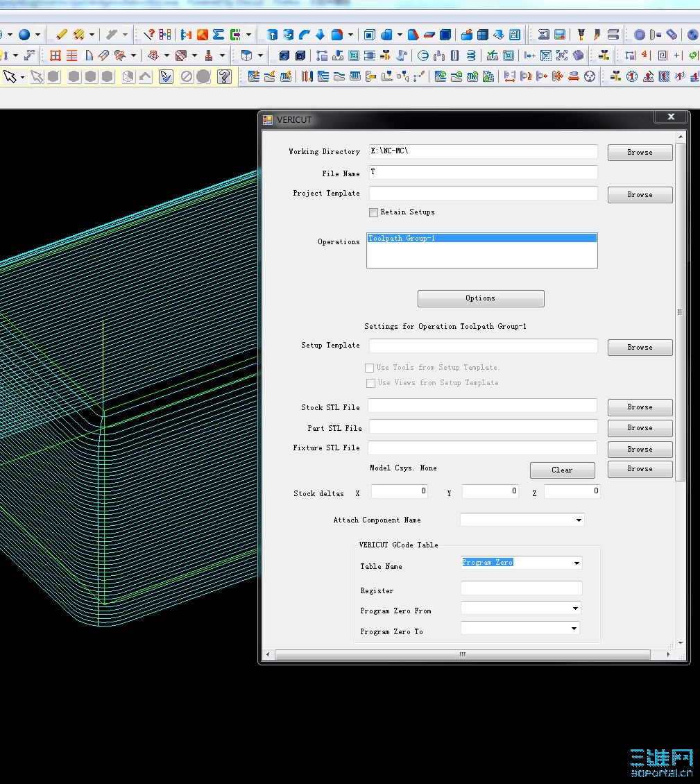The height and width of the screenshot is (784, 700).
Task: Click the blue circle arc toolpath icon
Action: click(x=423, y=56)
